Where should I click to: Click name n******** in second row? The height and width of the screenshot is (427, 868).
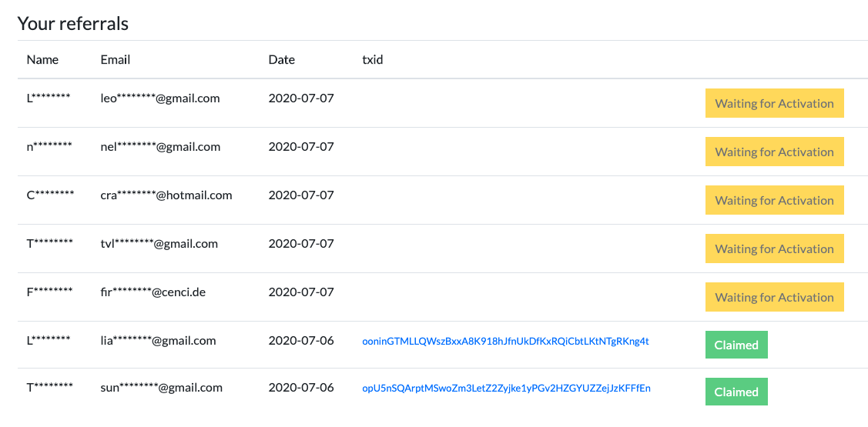pyautogui.click(x=49, y=147)
